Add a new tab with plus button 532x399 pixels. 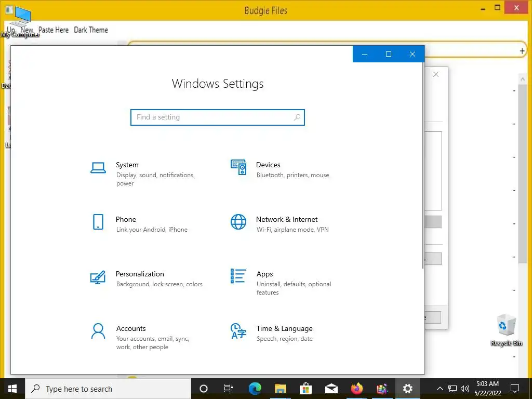coord(522,51)
